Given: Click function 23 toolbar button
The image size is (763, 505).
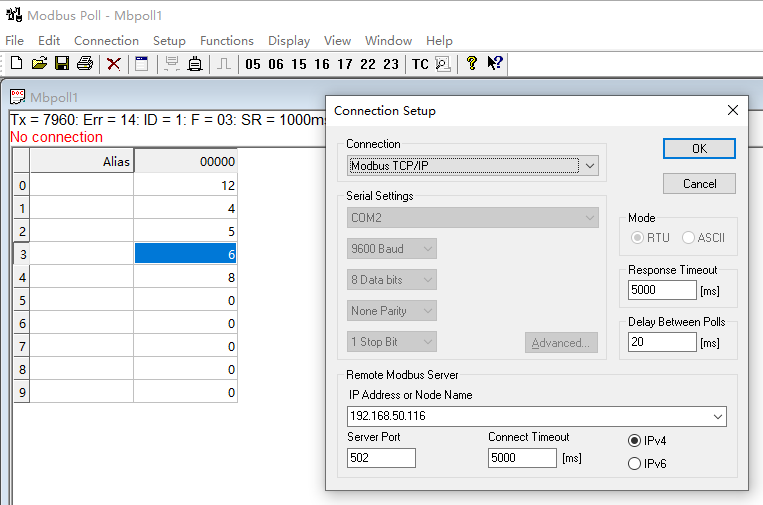Looking at the screenshot, I should (x=391, y=64).
